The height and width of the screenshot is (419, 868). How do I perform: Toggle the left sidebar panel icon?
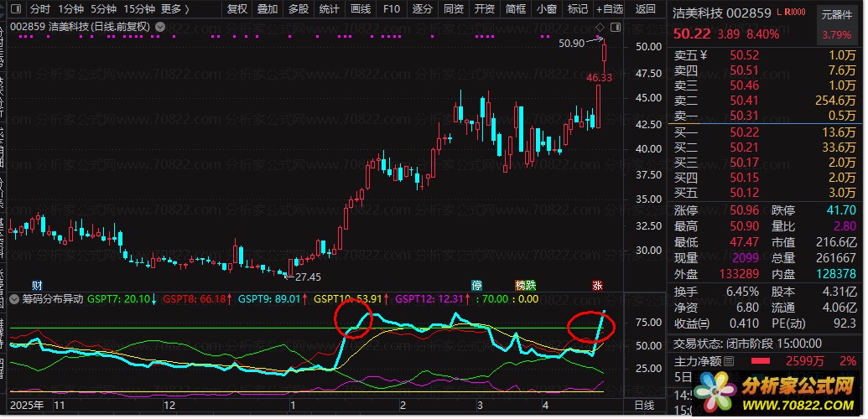(x=17, y=9)
